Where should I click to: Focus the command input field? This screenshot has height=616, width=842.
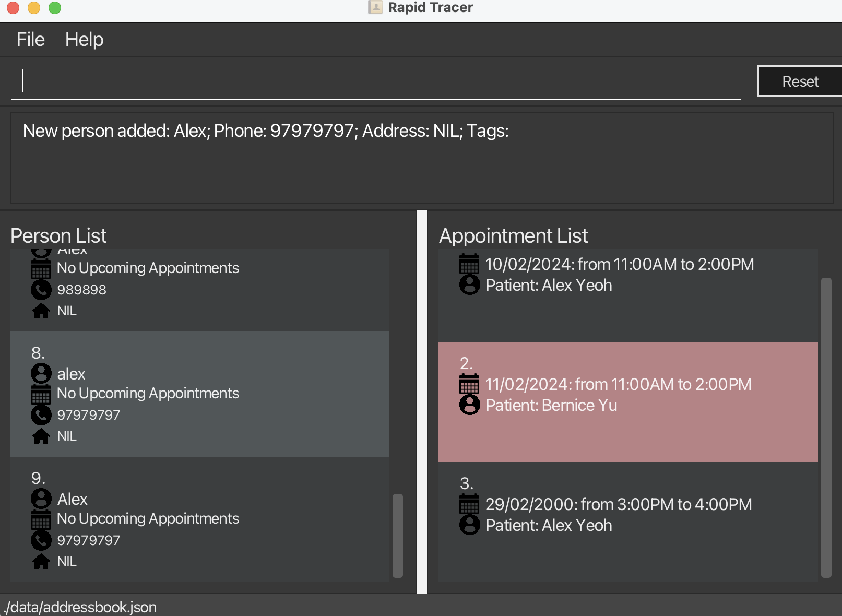coord(376,81)
